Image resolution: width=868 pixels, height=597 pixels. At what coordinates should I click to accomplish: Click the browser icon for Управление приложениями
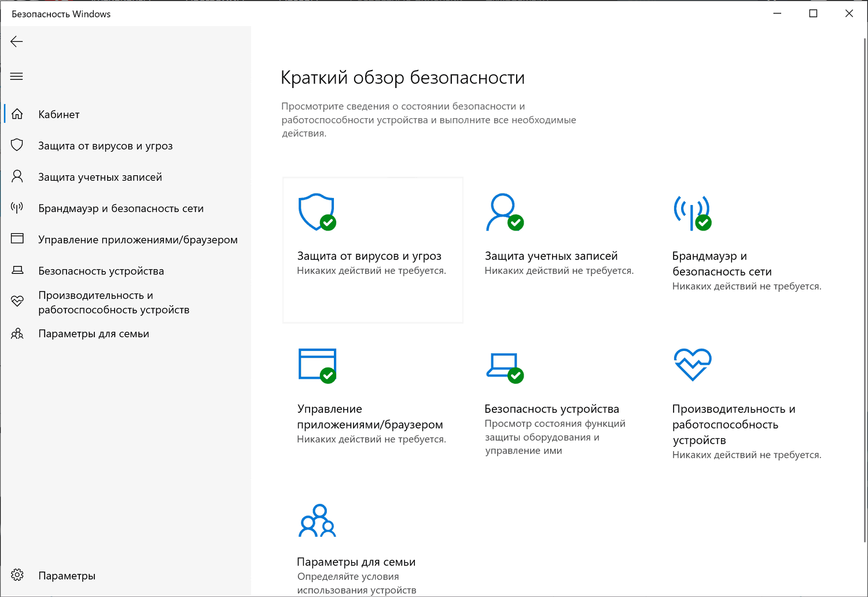click(17, 239)
